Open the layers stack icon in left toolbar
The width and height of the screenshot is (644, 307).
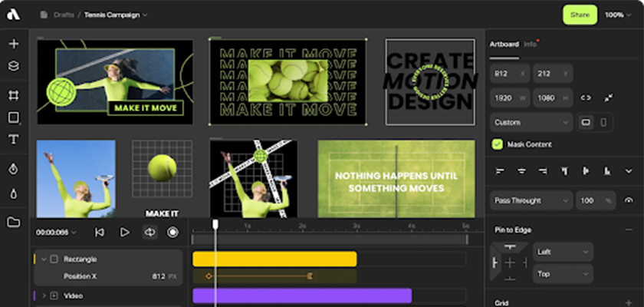pos(14,66)
